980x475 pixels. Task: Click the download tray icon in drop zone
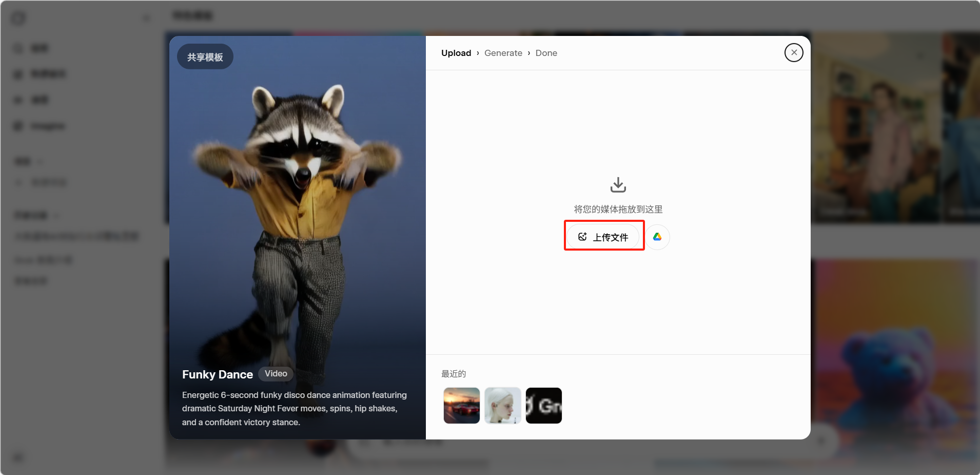coord(618,185)
